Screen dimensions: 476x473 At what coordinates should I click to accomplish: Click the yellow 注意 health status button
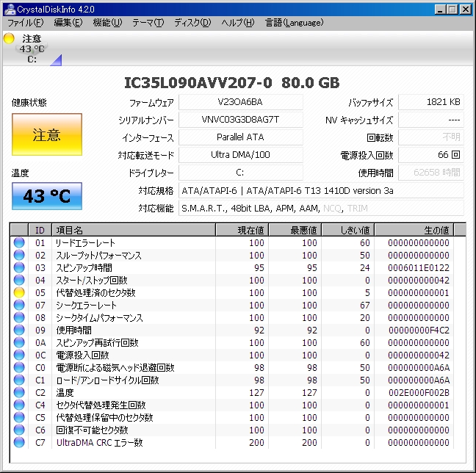click(x=47, y=134)
